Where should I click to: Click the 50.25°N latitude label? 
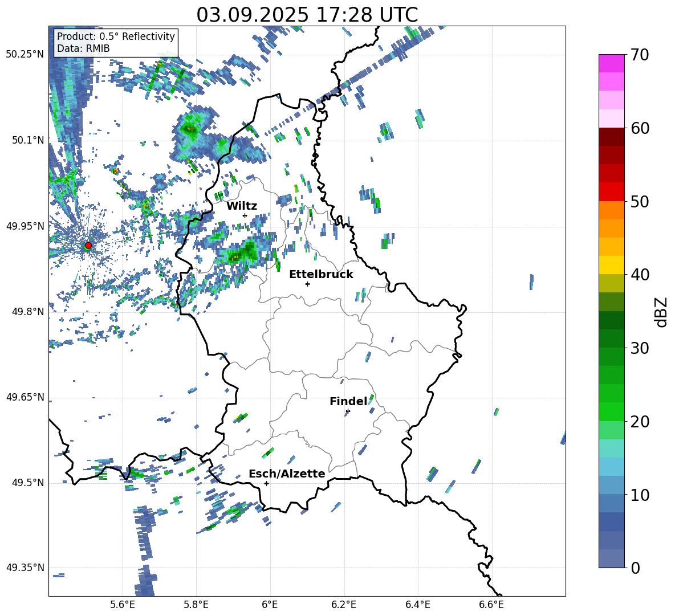25,55
